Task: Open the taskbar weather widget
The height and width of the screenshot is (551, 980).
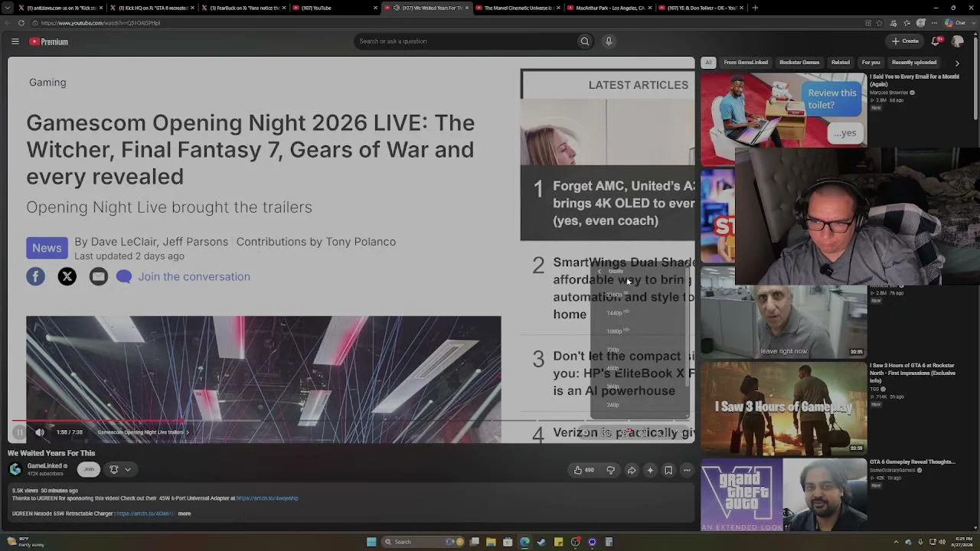Action: [27, 542]
